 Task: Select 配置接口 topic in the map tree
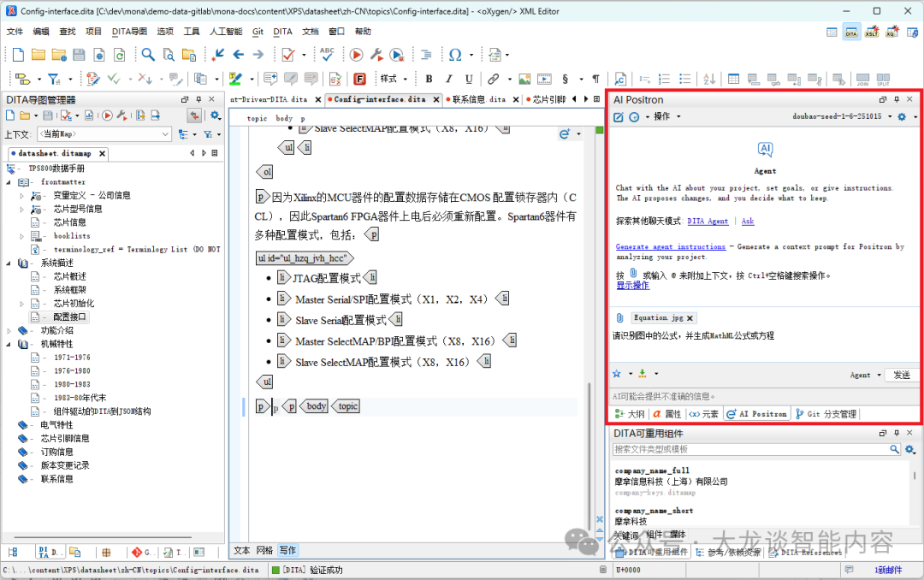tap(69, 317)
